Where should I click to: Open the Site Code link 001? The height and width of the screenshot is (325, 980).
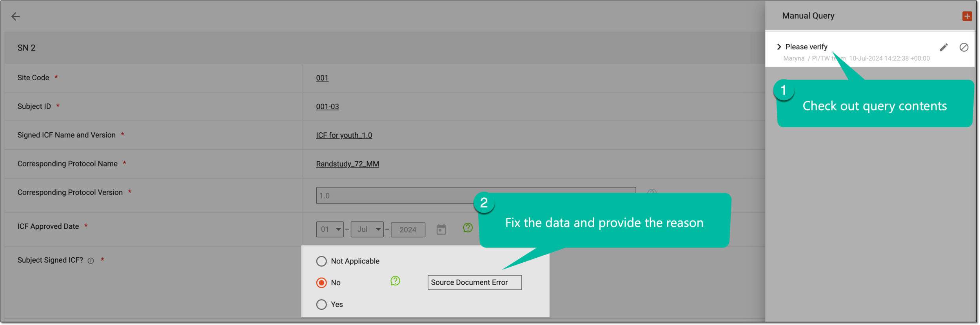point(322,78)
